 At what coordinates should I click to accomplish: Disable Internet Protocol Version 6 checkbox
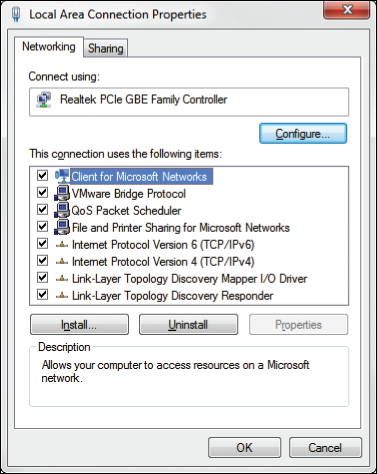[42, 243]
